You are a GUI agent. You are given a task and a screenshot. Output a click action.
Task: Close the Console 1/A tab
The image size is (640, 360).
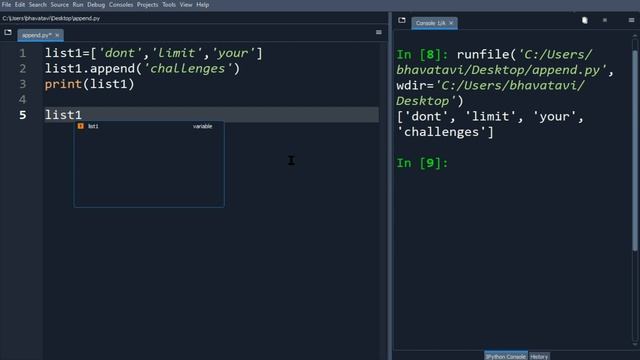coord(451,23)
